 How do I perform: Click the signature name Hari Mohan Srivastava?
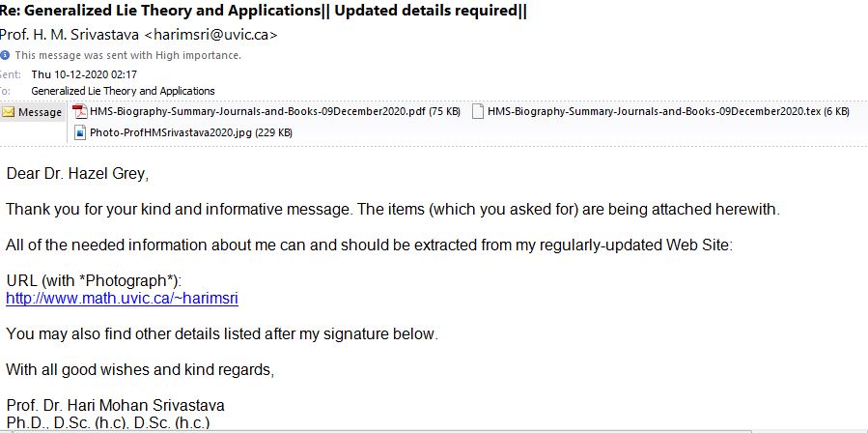click(x=115, y=405)
